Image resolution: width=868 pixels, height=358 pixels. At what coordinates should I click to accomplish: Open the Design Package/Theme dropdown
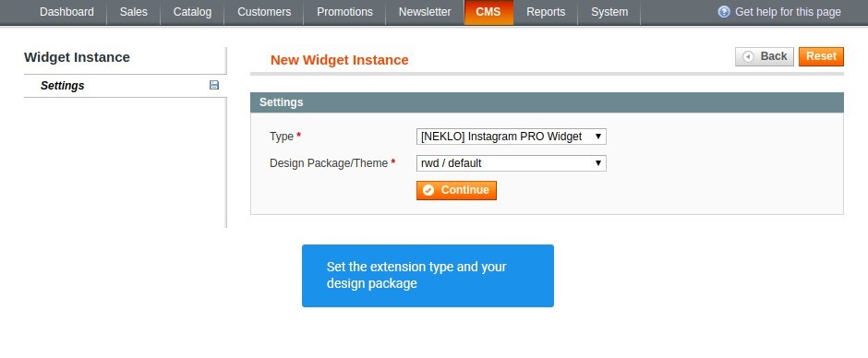coord(511,163)
